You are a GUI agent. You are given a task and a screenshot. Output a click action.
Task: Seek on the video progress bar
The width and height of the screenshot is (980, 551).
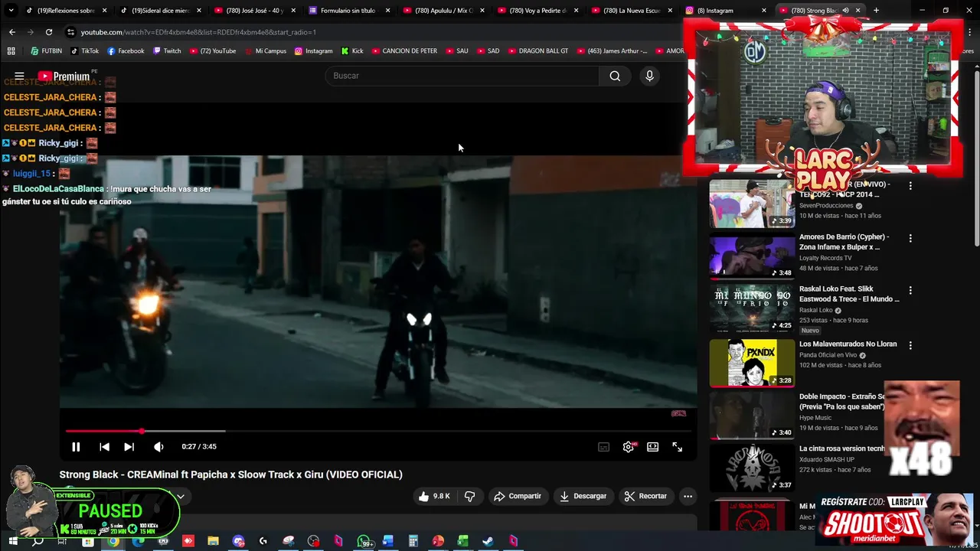[x=378, y=432]
